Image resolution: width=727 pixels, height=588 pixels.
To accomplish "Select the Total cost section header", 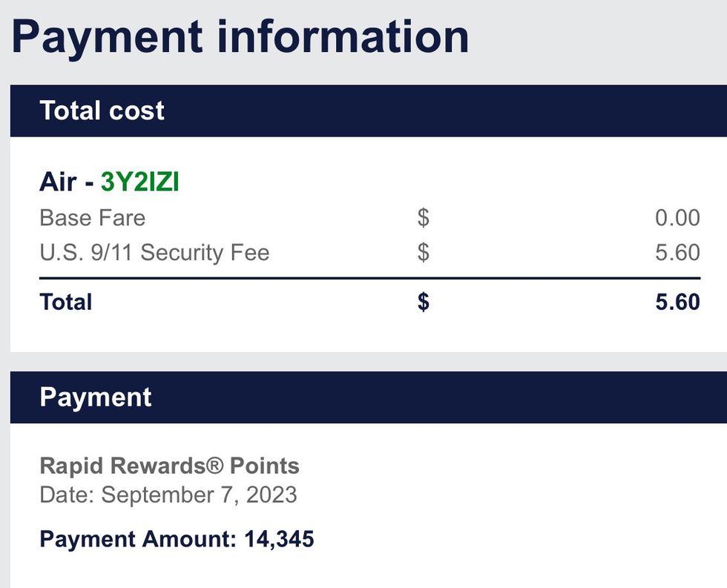I will [x=102, y=110].
